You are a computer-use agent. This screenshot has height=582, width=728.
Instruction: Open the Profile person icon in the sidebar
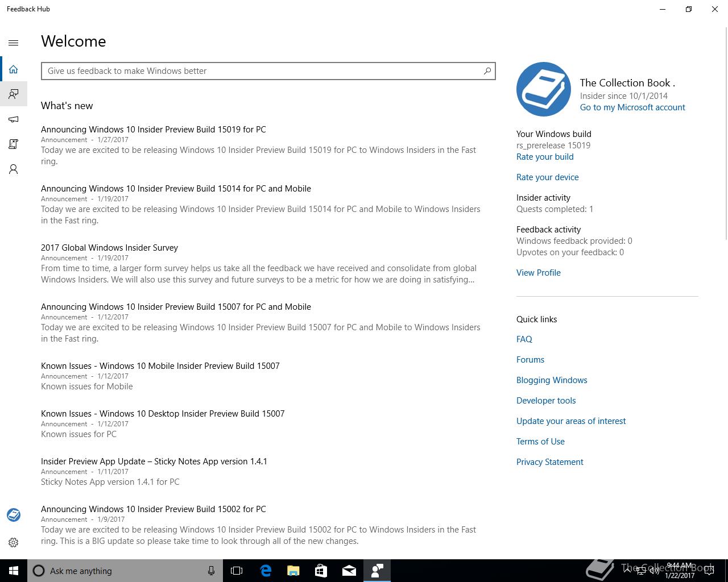[14, 169]
